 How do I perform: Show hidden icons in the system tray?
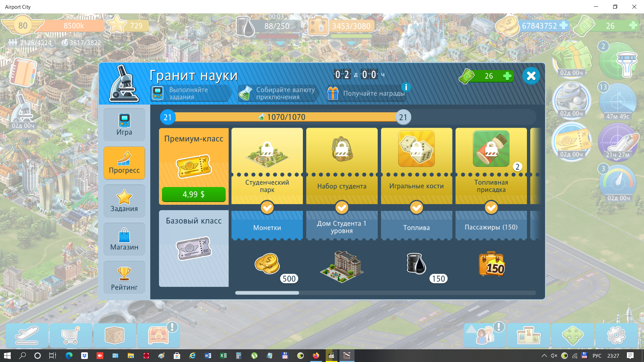point(544,356)
